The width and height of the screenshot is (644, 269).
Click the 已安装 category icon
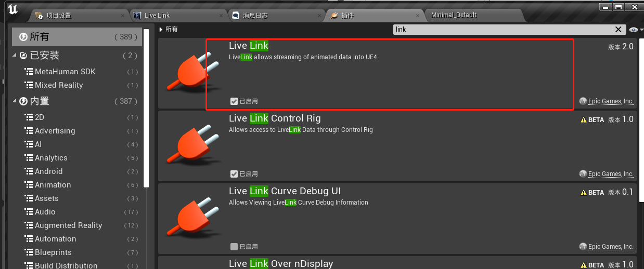[x=23, y=56]
